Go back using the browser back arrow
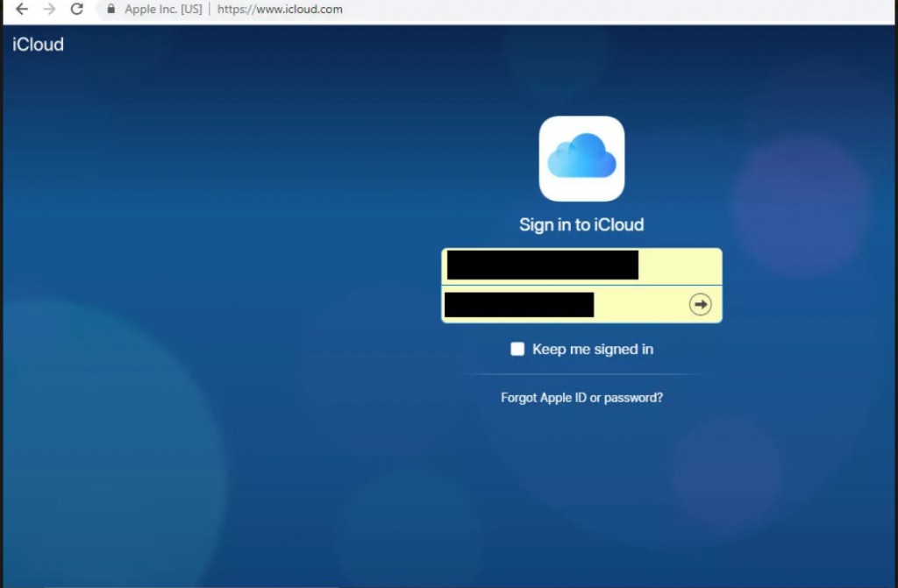The height and width of the screenshot is (588, 898). coord(22,9)
